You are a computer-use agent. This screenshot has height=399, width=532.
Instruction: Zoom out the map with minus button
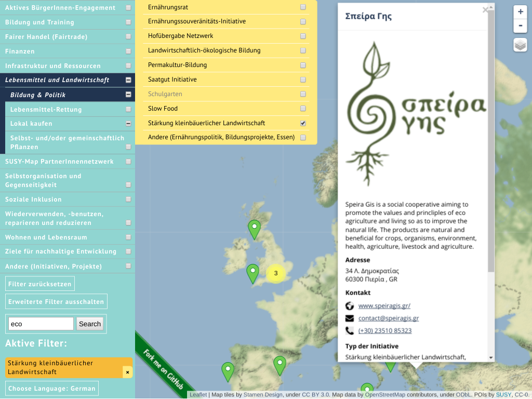[520, 26]
